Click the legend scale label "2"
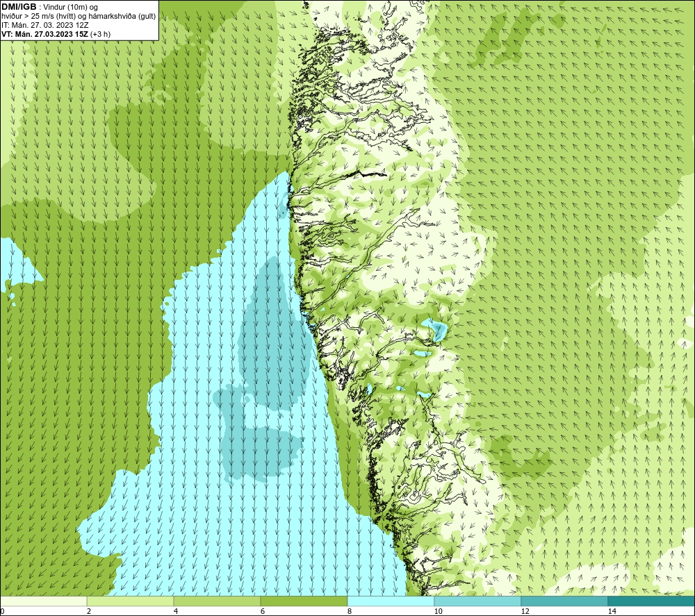695x616 pixels. point(89,611)
